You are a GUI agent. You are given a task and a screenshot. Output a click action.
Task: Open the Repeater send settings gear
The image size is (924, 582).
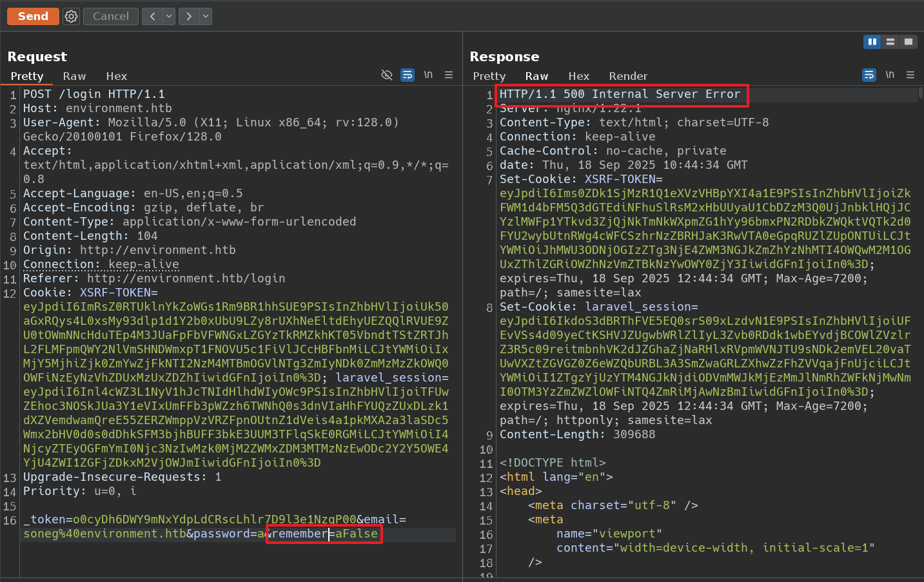[71, 16]
